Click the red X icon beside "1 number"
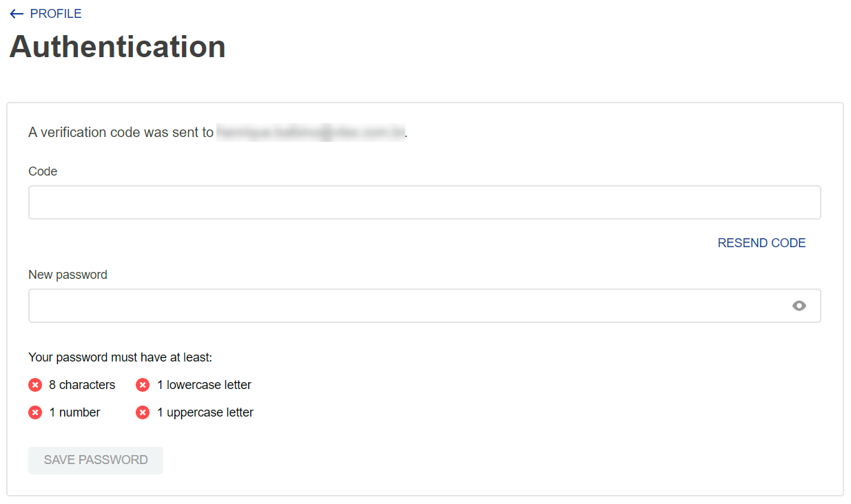 35,412
